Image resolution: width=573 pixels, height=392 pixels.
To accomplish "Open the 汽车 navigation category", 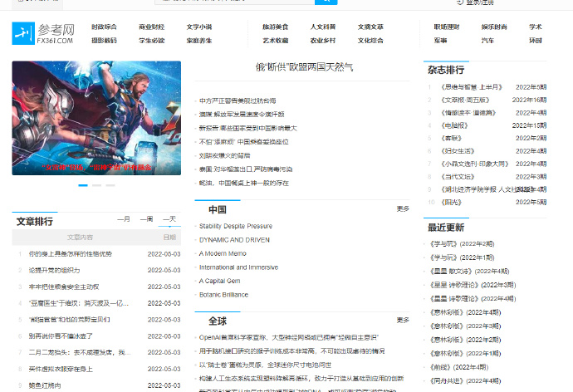I will [x=487, y=40].
